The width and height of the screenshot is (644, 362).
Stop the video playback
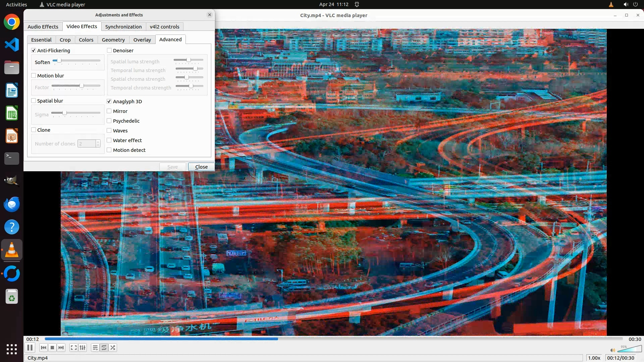(52, 348)
